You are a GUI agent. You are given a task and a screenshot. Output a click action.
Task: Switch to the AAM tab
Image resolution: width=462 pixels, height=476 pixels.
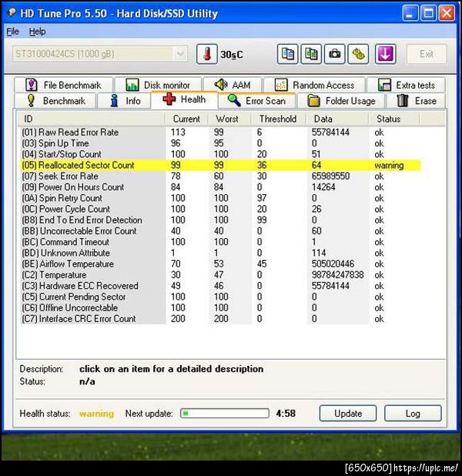click(233, 85)
